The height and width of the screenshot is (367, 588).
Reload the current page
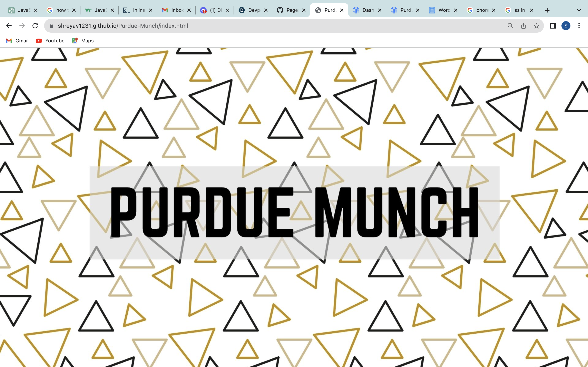(35, 26)
